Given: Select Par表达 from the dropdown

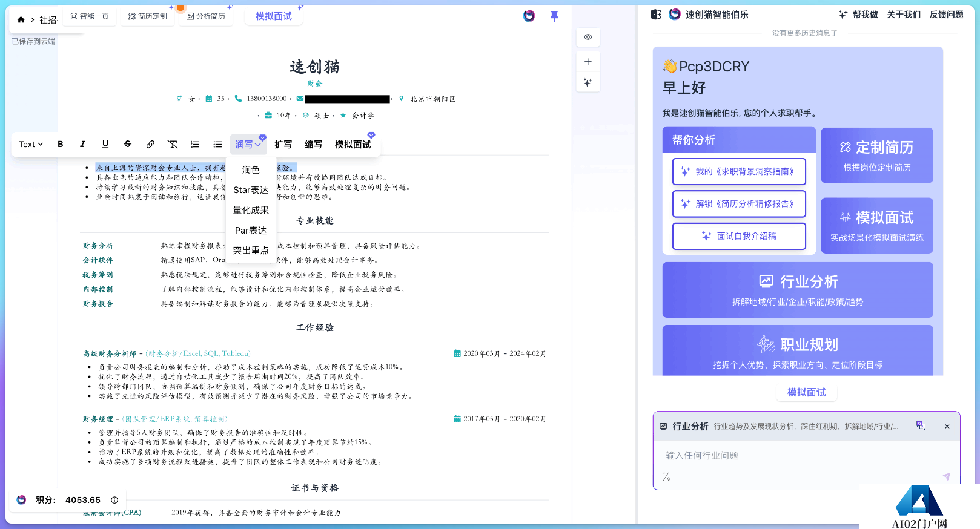Looking at the screenshot, I should pyautogui.click(x=251, y=231).
